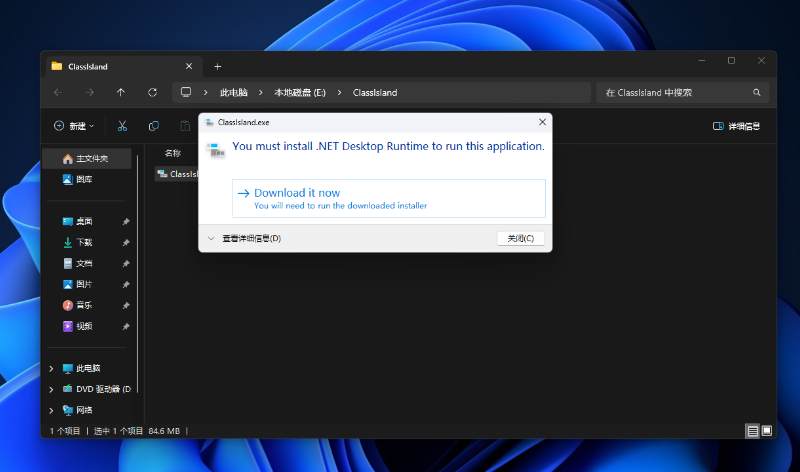Open the New (新建) dropdown menu

(x=74, y=126)
